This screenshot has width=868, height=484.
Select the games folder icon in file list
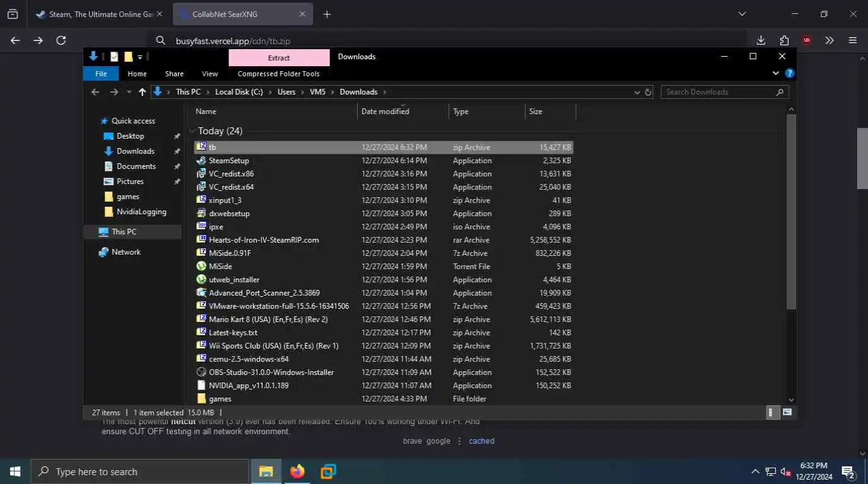click(201, 399)
